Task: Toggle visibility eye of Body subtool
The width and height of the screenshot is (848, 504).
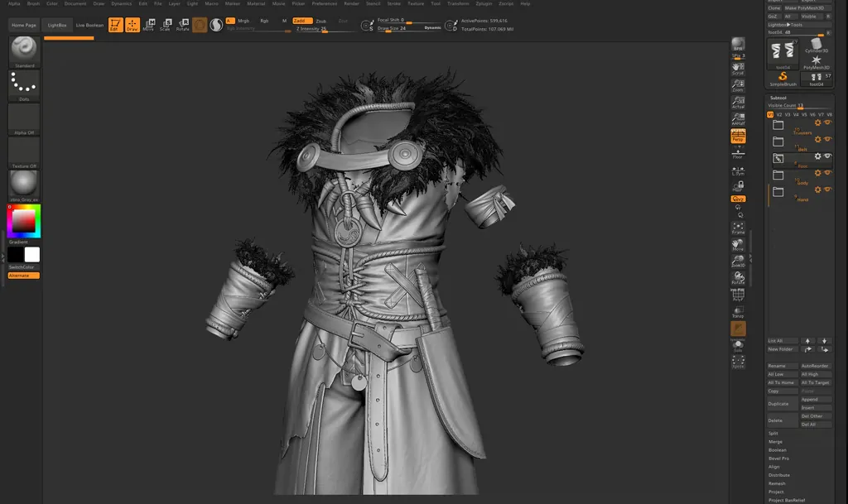Action: [827, 173]
